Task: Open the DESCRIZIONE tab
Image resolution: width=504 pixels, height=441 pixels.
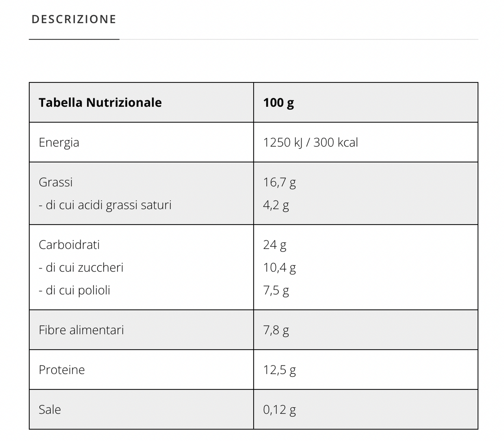Action: pos(74,20)
